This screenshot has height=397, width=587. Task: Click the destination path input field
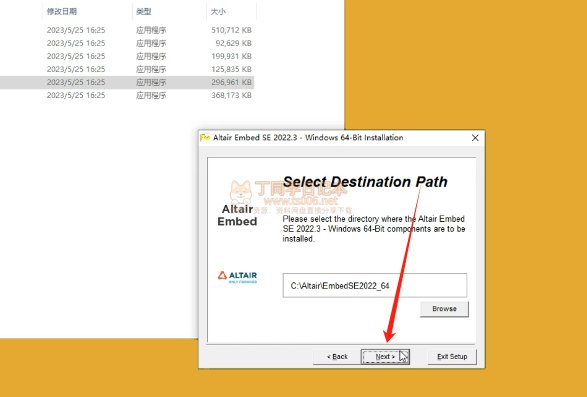point(375,285)
